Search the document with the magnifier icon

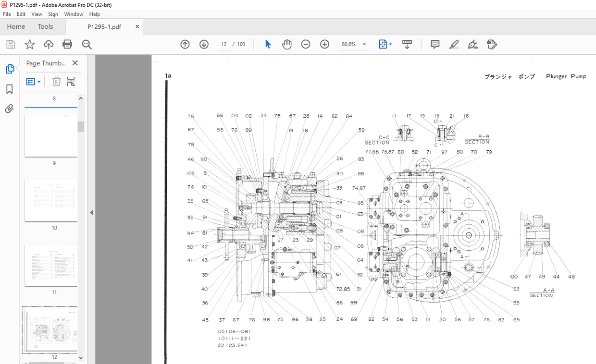pyautogui.click(x=87, y=44)
